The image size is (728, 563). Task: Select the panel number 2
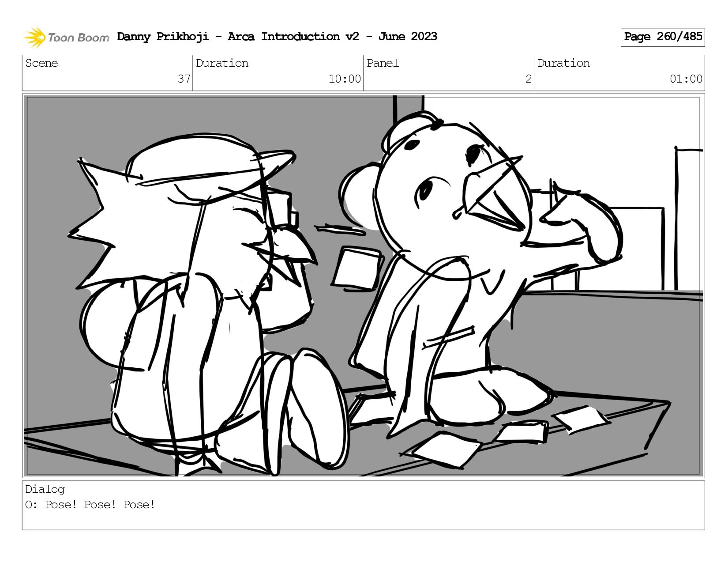(x=529, y=79)
